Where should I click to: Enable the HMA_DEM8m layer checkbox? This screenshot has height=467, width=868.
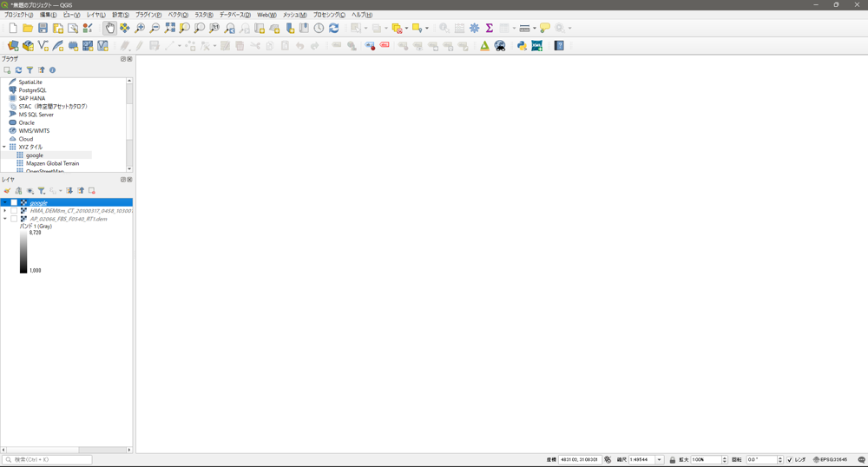(x=14, y=211)
